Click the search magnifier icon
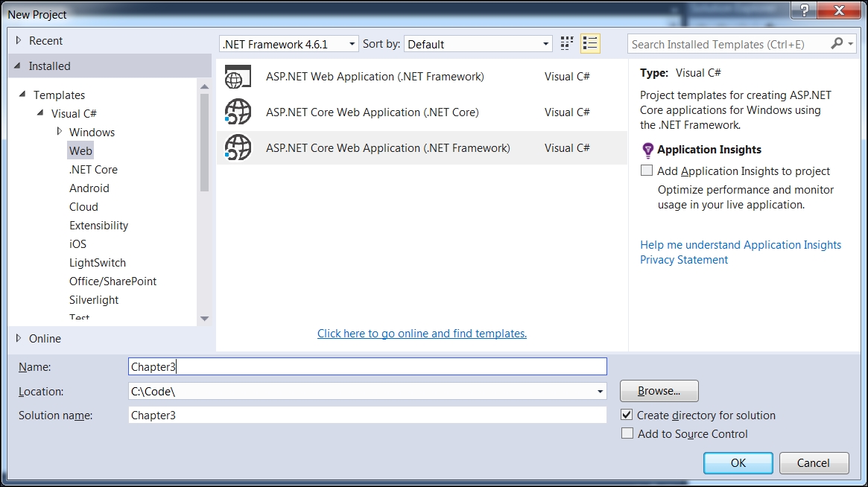This screenshot has height=487, width=868. [837, 43]
